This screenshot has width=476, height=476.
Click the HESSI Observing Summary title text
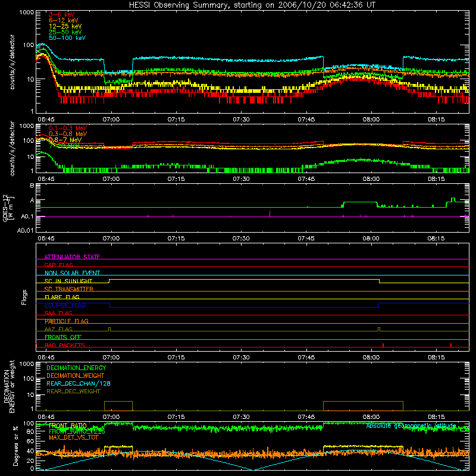tap(252, 5)
